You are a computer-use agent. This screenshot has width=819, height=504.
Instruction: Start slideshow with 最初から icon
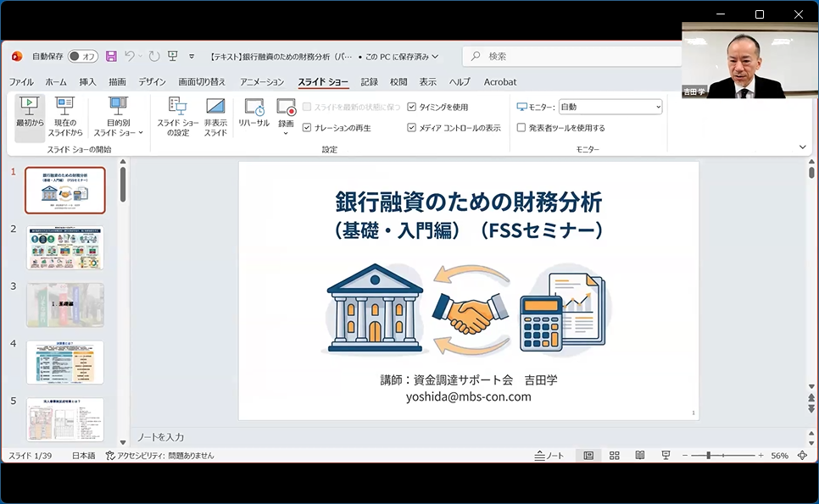(x=30, y=116)
